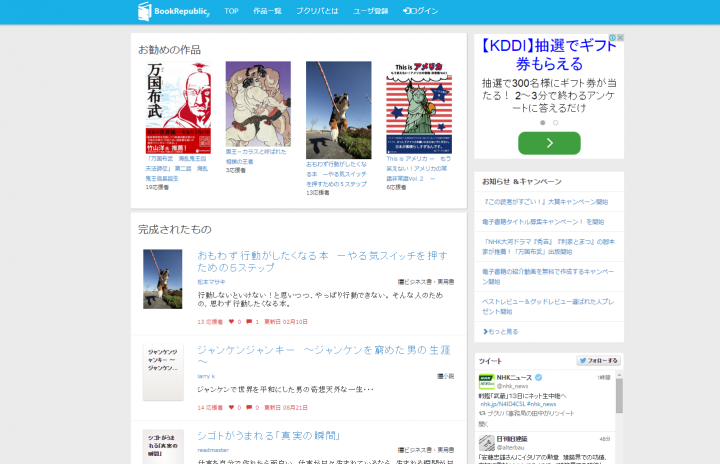Screen dimensions: 720x464
Task: Click the 万国布武 title link under cover
Action: point(177,168)
